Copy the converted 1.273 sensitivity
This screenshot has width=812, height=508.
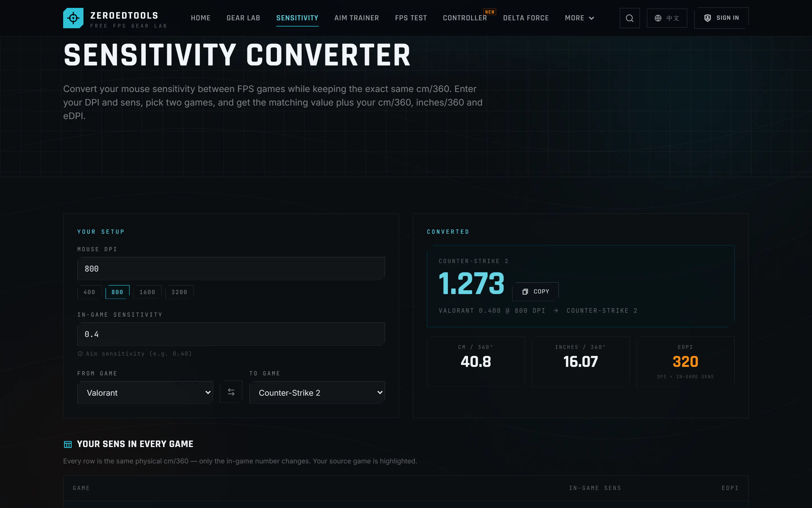pos(535,292)
